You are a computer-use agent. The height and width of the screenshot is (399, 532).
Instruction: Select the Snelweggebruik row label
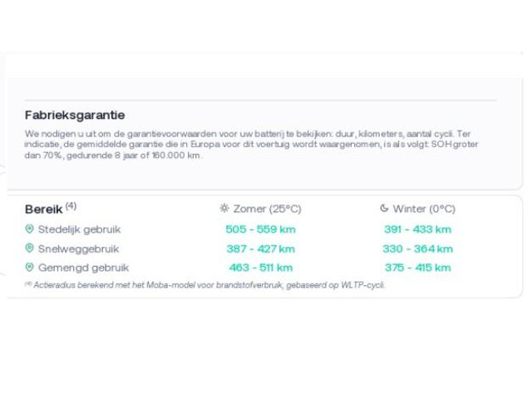coord(79,249)
